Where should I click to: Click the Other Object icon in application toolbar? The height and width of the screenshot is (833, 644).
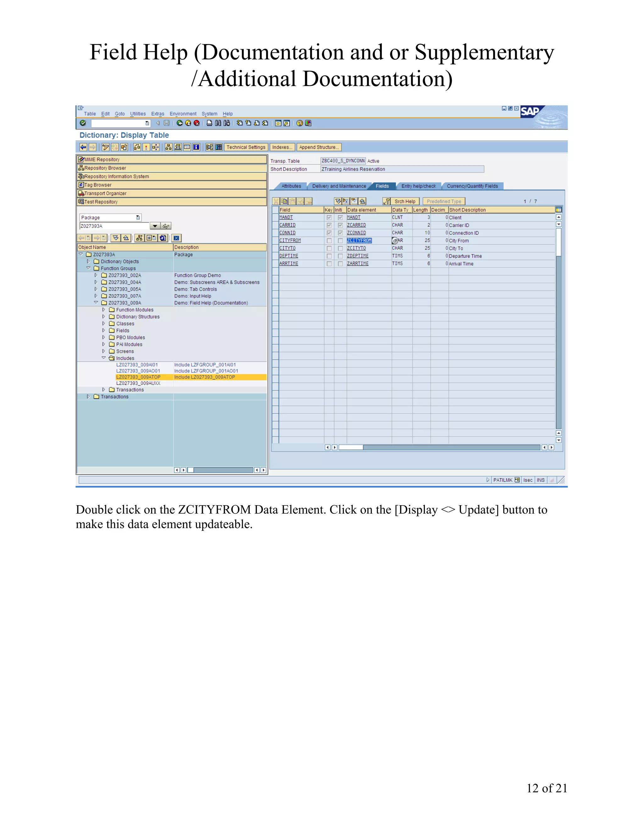(x=124, y=147)
